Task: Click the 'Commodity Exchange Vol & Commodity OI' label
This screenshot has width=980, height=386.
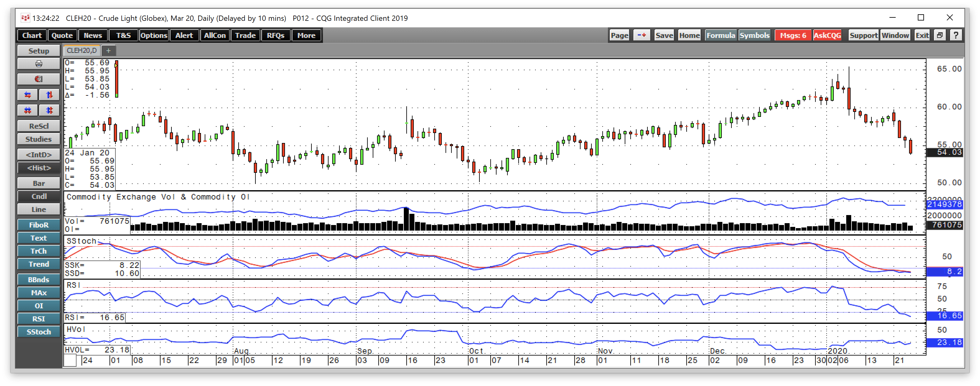Action: click(x=158, y=197)
